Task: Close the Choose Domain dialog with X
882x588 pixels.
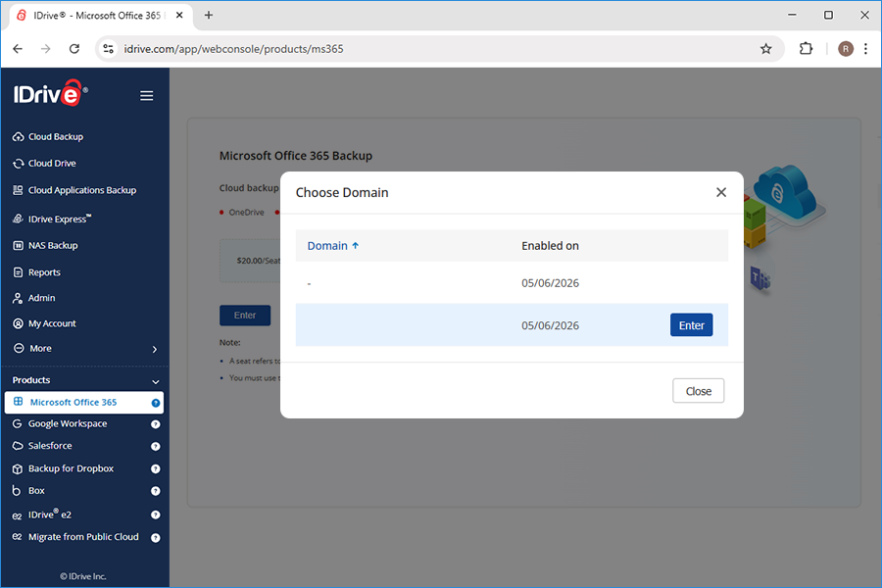Action: coord(721,192)
